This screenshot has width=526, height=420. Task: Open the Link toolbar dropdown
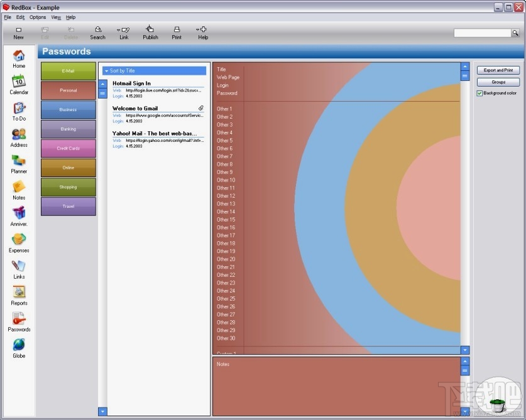119,30
